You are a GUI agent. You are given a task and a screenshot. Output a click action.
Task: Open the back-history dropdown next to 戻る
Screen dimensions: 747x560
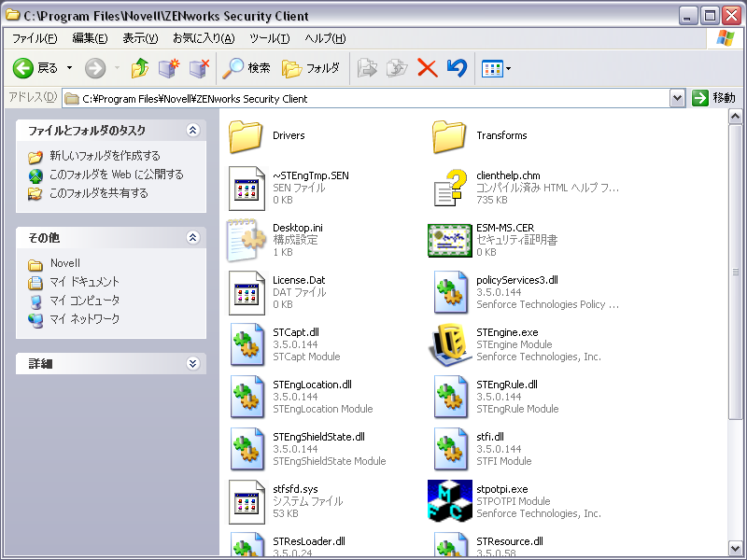pyautogui.click(x=69, y=68)
